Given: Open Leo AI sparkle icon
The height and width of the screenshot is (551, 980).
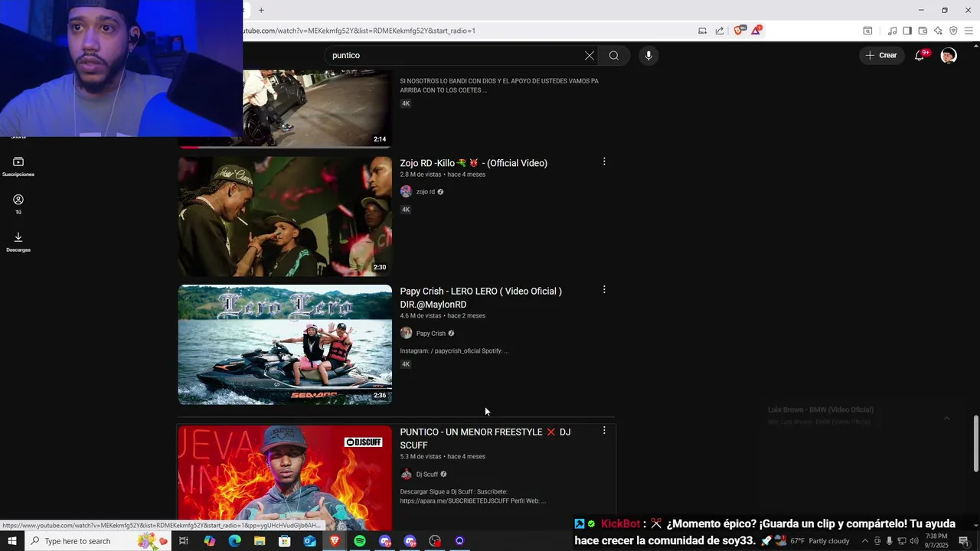Looking at the screenshot, I should pos(938,31).
